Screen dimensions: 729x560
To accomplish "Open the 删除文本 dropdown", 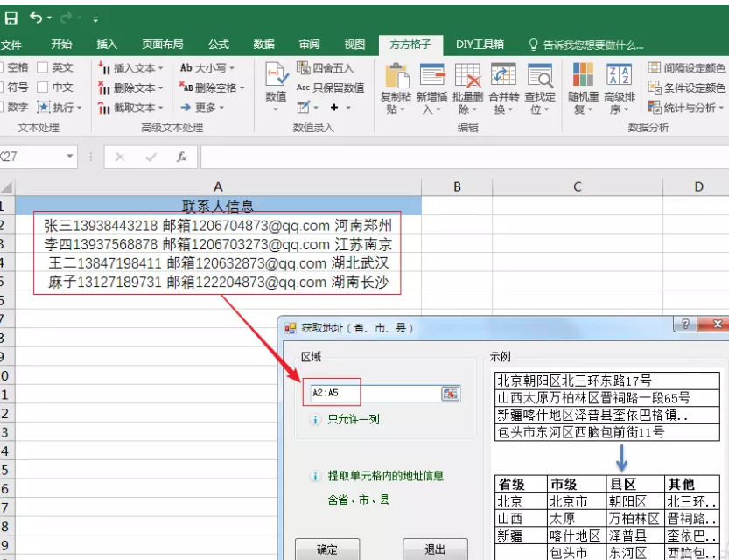I will tap(130, 87).
